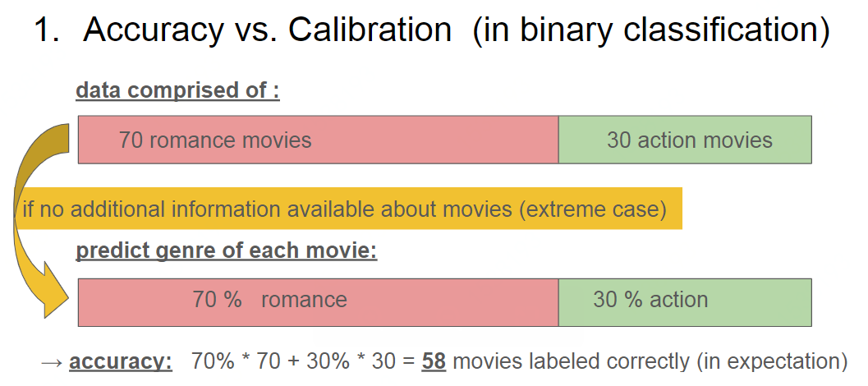Viewport: 868px width, 386px height.
Task: Click the red '70 % romance' prediction bar
Action: (x=318, y=301)
